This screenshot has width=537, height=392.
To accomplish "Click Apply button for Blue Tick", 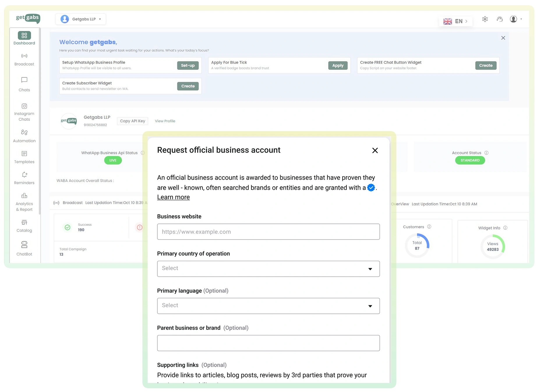I will [x=338, y=66].
